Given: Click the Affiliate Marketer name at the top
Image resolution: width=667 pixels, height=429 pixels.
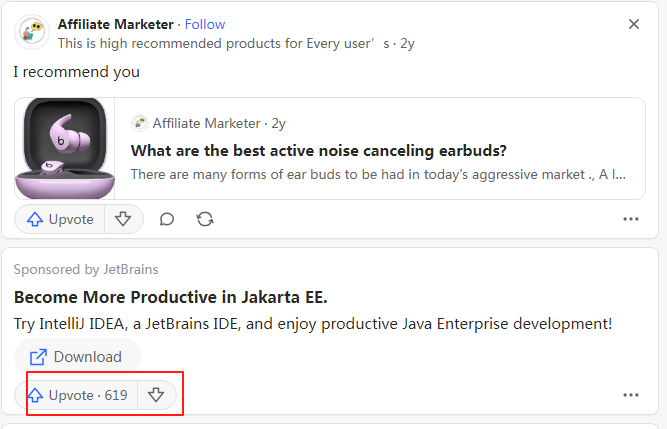Looking at the screenshot, I should click(114, 24).
